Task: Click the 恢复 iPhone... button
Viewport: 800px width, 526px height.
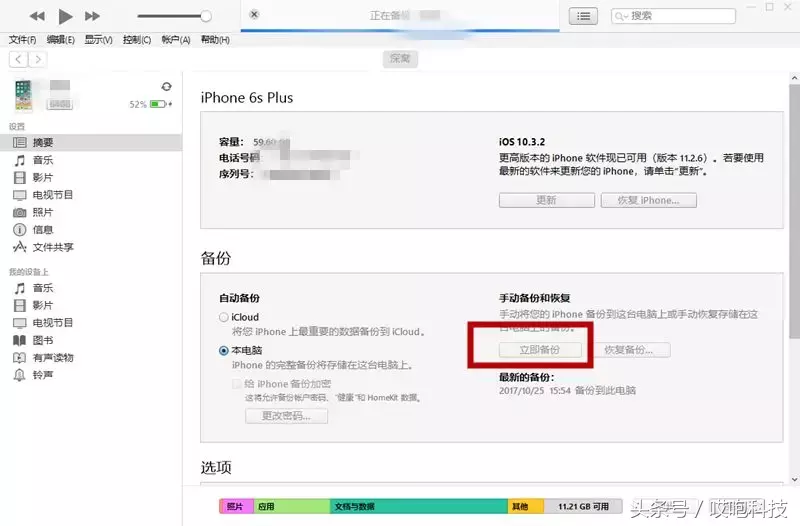Action: tap(648, 200)
